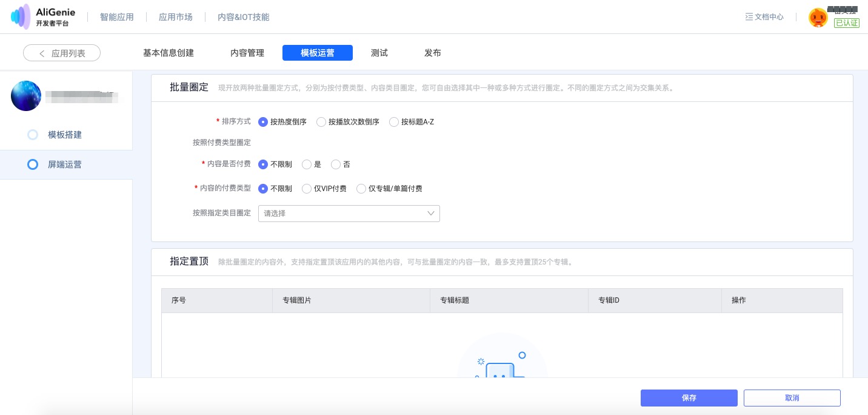The image size is (868, 415).
Task: Open 模板搭建 in the sidebar
Action: (x=65, y=135)
